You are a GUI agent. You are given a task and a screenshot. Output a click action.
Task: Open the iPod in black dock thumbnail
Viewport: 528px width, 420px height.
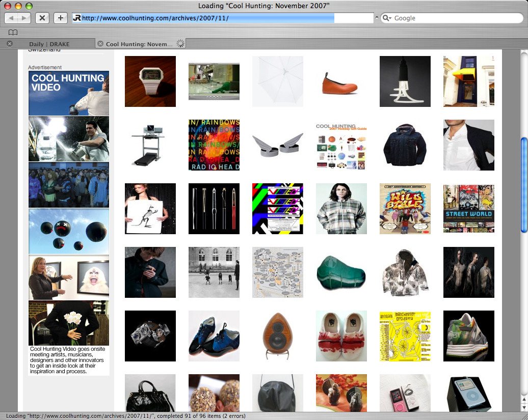469,393
